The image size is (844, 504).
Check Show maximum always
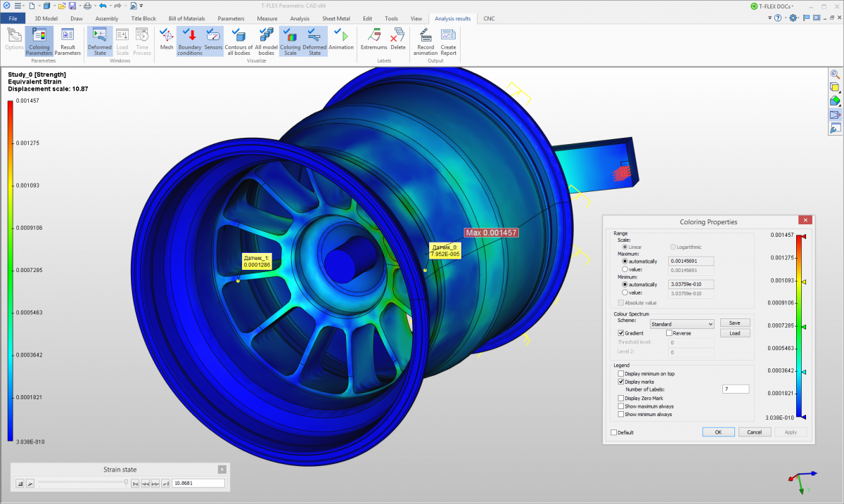(621, 406)
